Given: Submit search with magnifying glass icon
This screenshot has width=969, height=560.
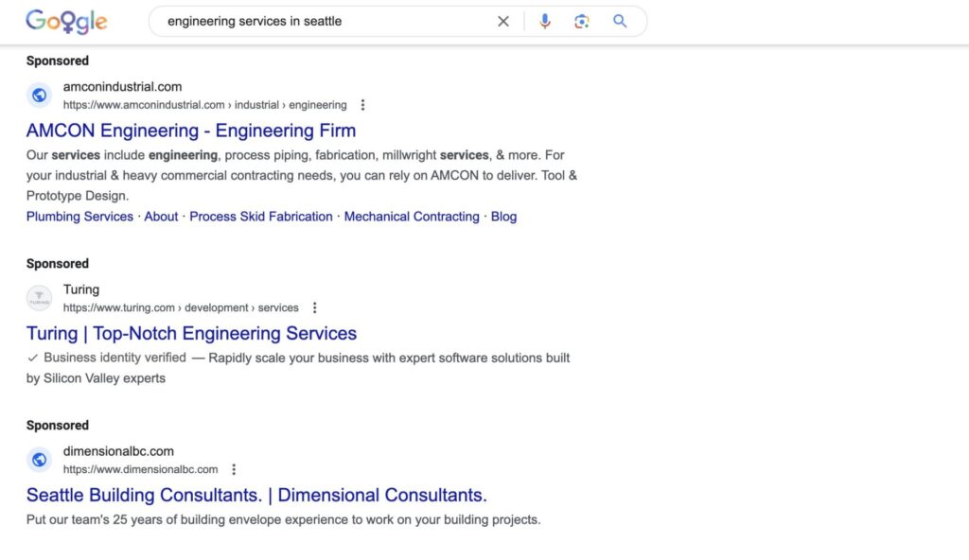Looking at the screenshot, I should point(620,21).
